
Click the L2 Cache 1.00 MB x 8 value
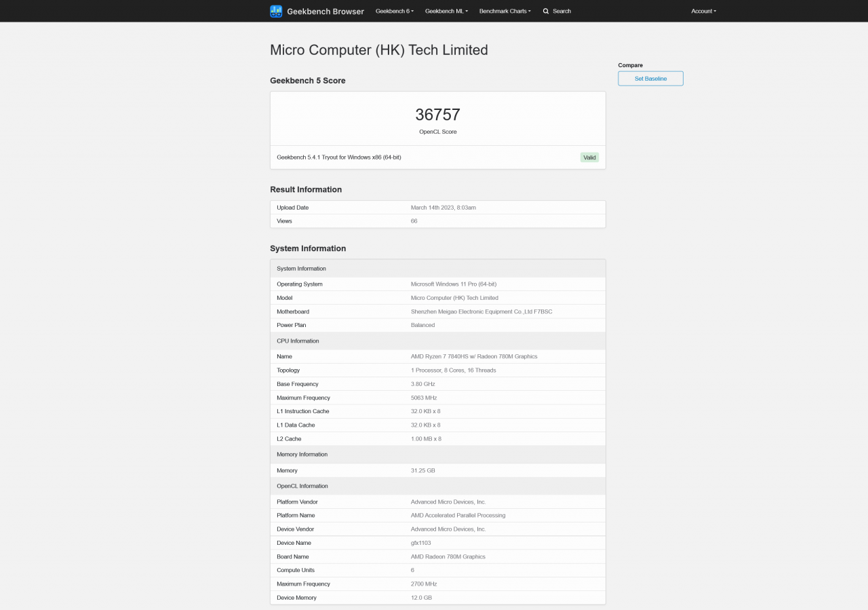(426, 439)
